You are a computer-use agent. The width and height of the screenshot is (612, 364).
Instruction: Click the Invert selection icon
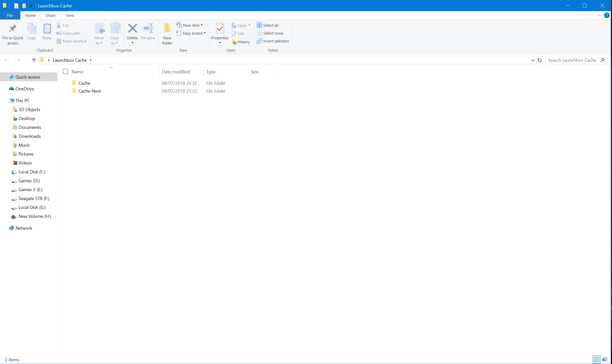pos(259,41)
